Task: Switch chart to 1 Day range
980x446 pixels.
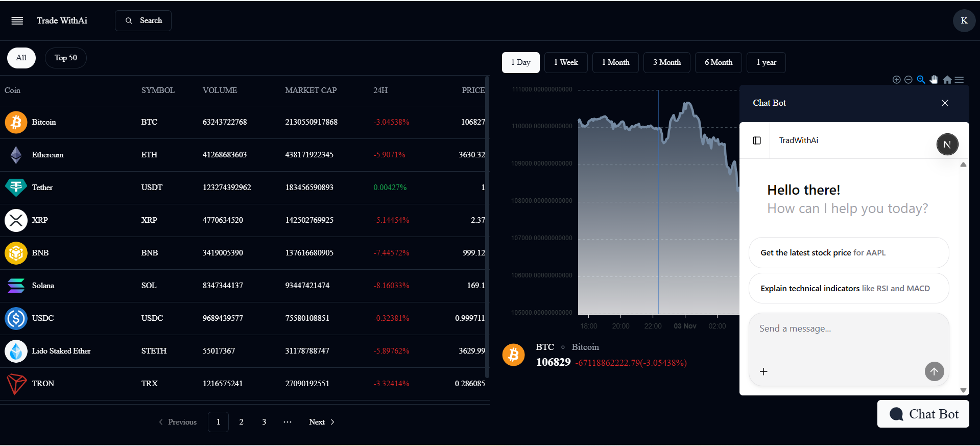Action: click(x=520, y=62)
